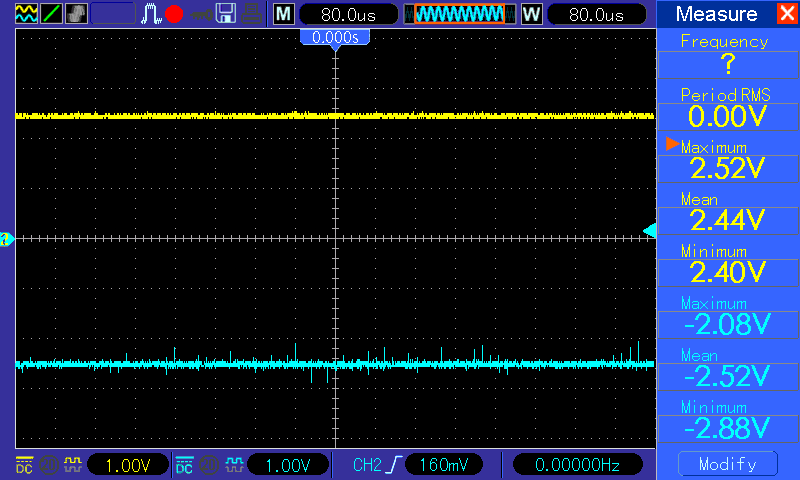
Task: Click the channel ground marker at left edge
Action: (x=6, y=239)
